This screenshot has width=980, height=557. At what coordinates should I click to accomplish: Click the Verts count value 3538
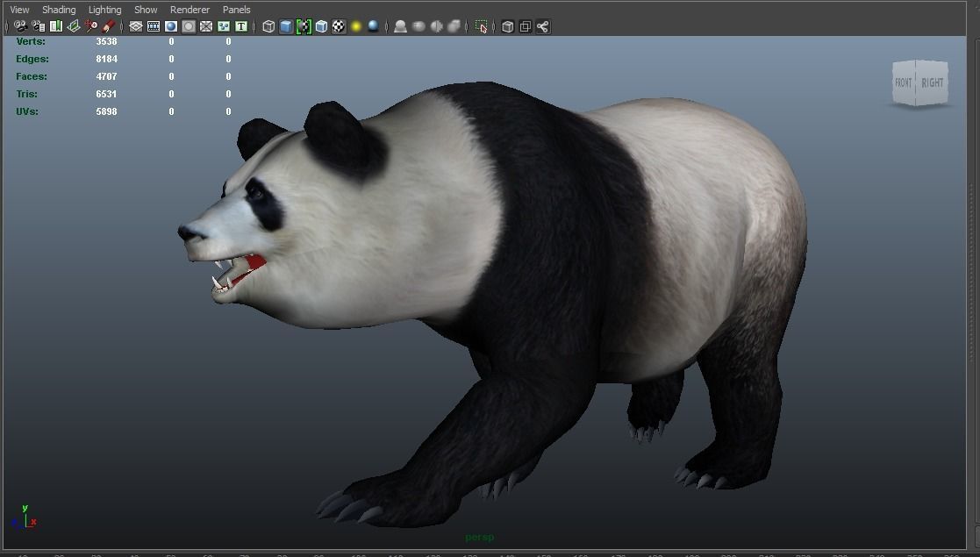106,41
